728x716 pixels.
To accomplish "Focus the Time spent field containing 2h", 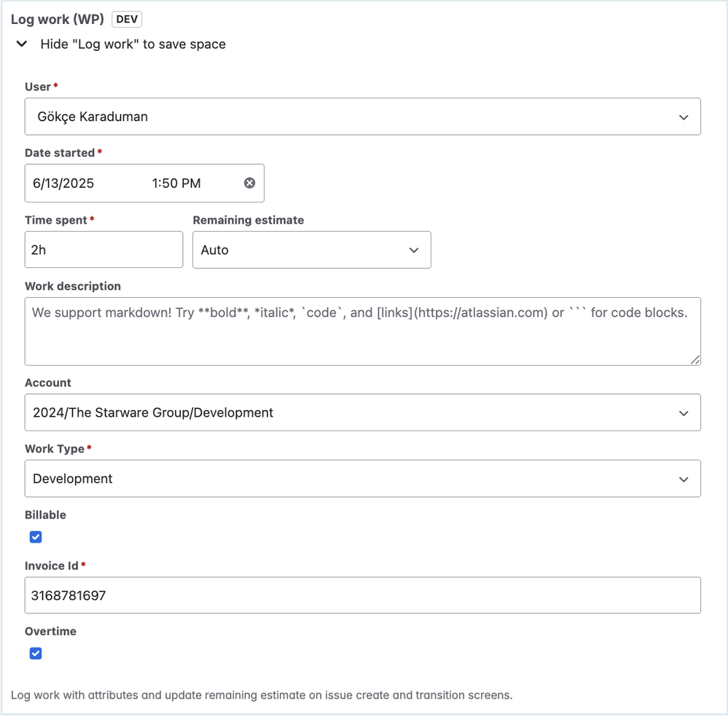I will click(104, 250).
